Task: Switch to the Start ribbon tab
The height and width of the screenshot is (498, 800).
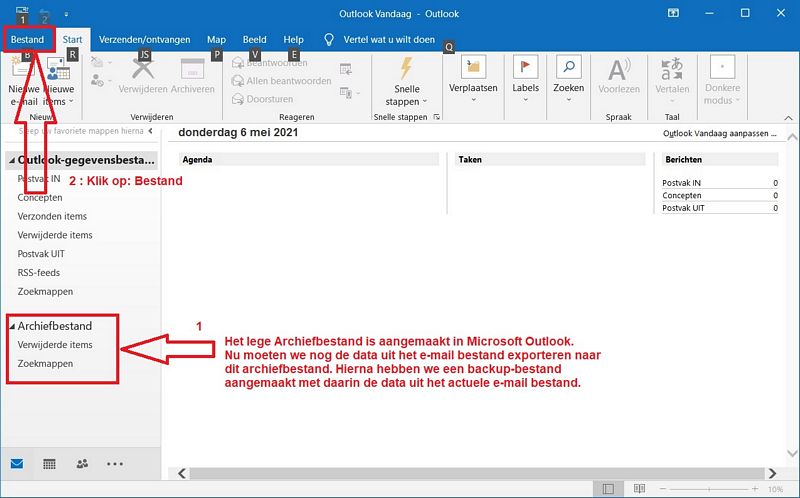Action: coord(72,40)
